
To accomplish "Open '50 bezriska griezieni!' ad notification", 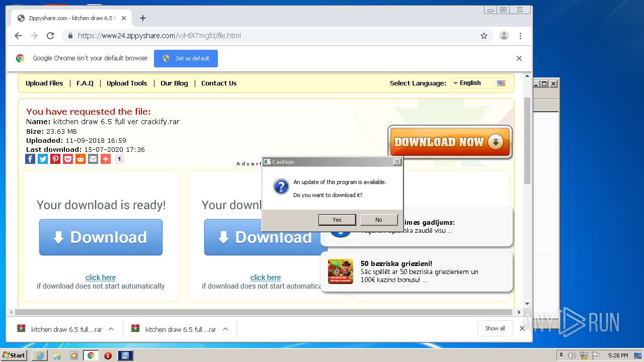I will click(417, 271).
